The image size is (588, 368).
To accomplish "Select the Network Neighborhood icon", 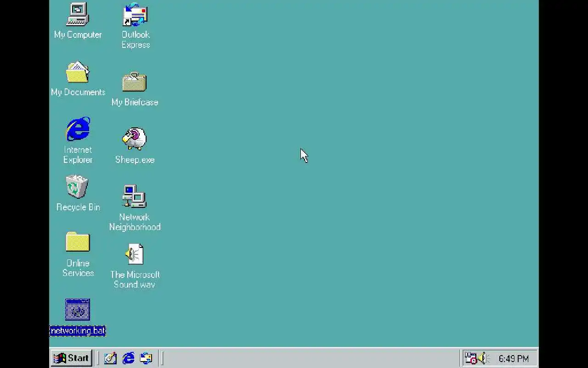I will [135, 196].
